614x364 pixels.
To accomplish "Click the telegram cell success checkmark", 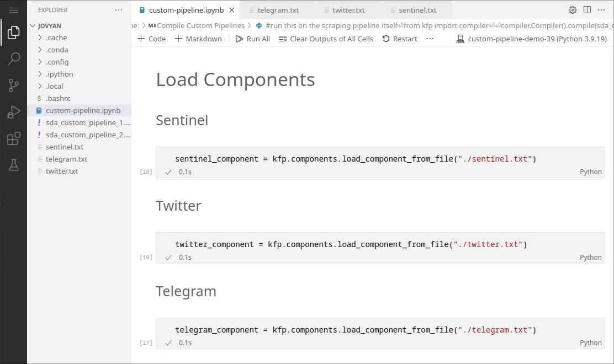I will (x=168, y=343).
